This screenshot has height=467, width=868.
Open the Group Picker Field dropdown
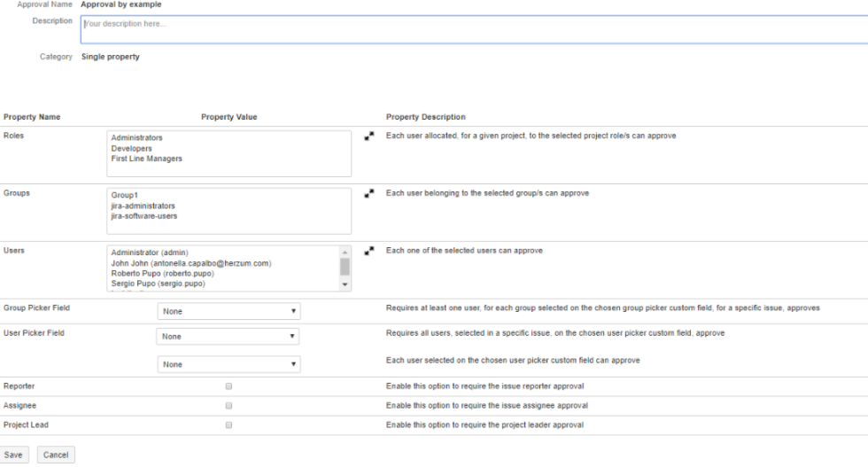coord(229,311)
